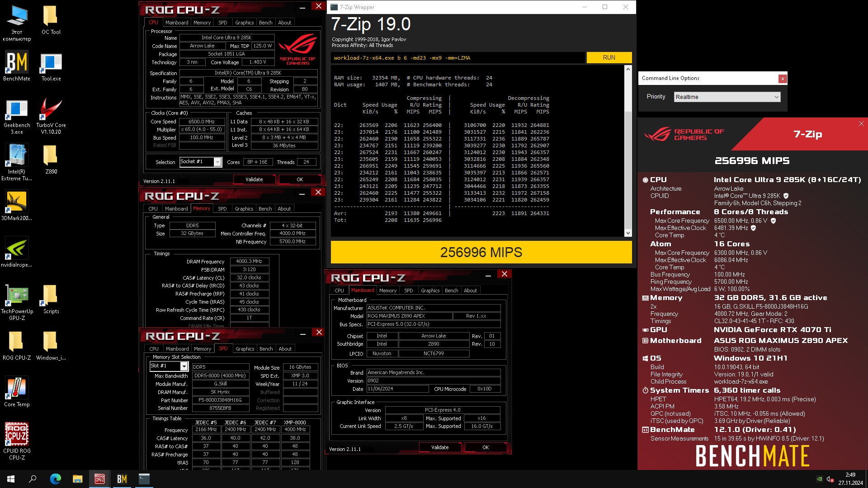868x488 pixels.
Task: Switch to BenchMate taskbar item
Action: 122,479
